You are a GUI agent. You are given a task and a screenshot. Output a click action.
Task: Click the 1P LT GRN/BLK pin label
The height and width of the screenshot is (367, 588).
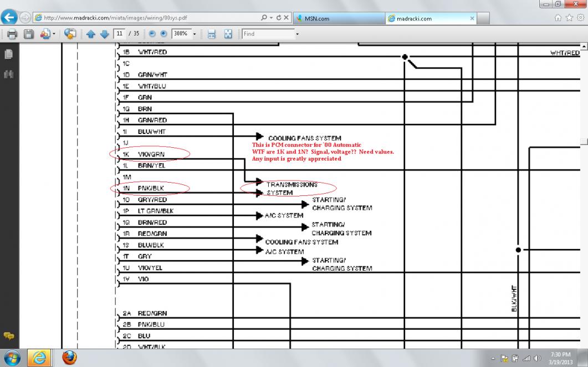point(148,211)
